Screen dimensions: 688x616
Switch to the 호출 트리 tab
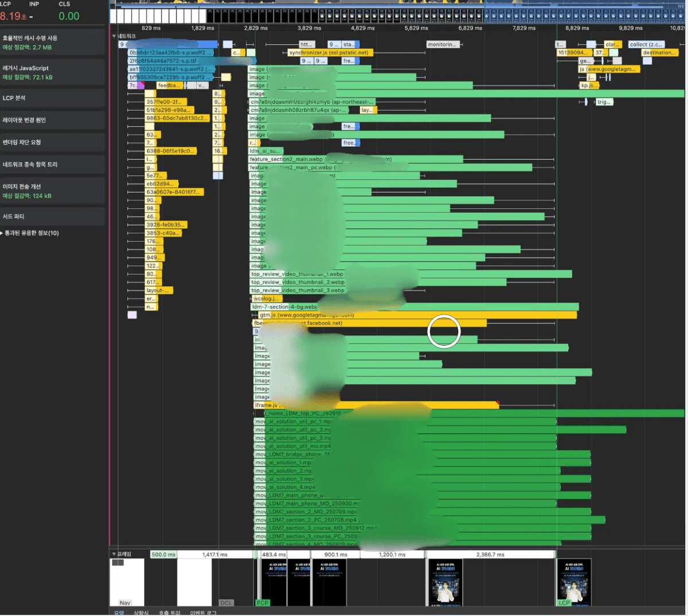[x=169, y=613]
